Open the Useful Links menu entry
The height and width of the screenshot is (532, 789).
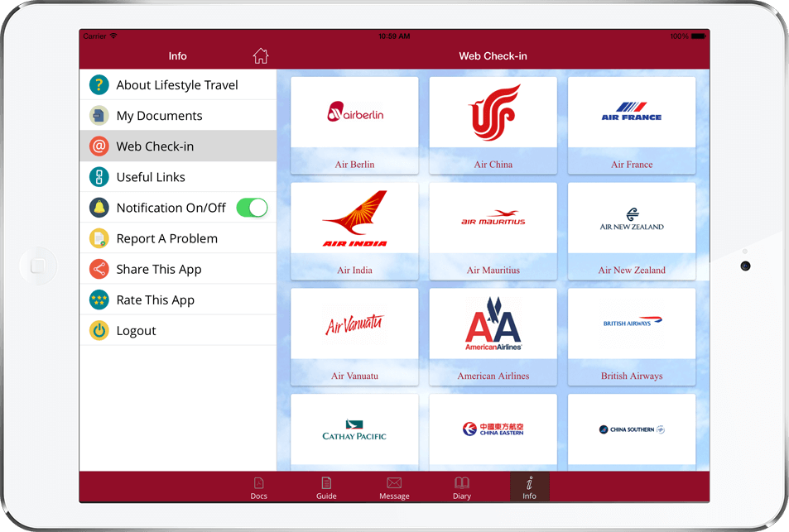(x=178, y=177)
